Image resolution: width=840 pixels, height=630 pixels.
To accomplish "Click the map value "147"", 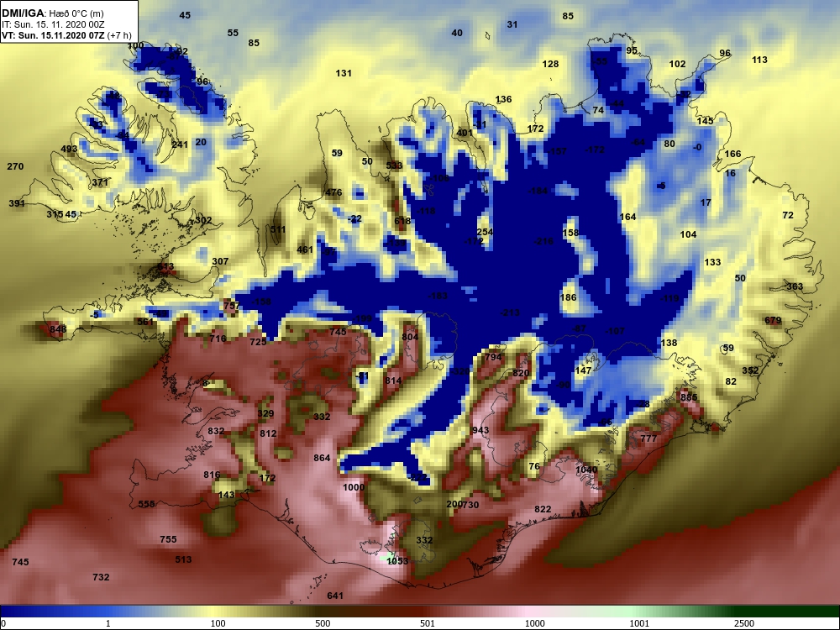I will click(583, 370).
